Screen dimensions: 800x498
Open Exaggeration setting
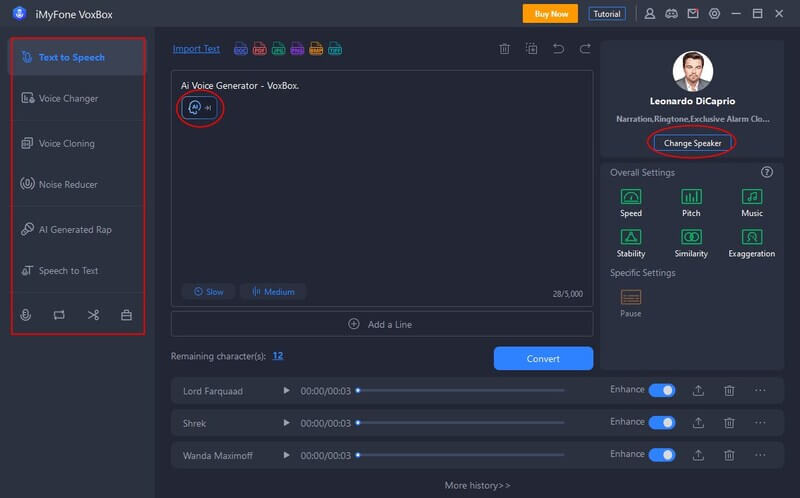coord(752,243)
